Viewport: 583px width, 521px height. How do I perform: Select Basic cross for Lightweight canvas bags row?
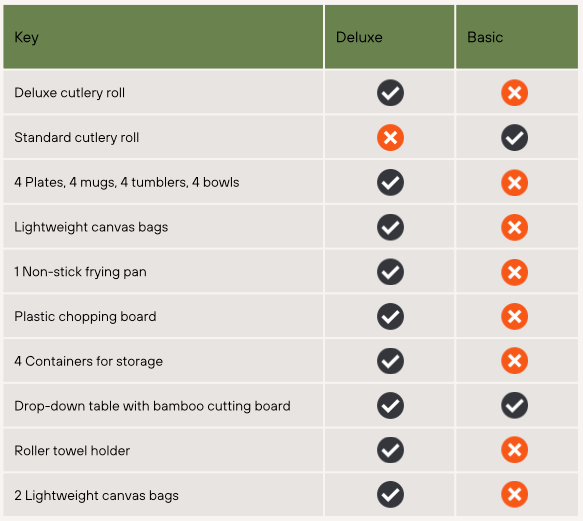click(514, 227)
